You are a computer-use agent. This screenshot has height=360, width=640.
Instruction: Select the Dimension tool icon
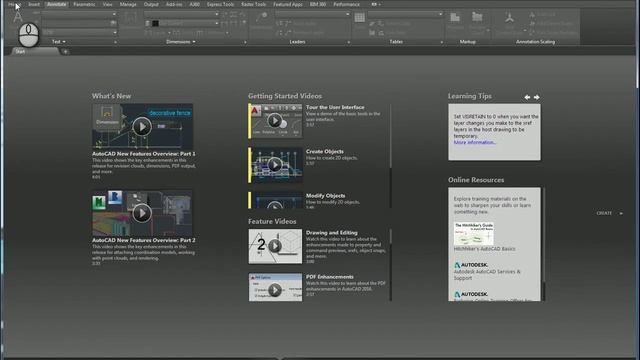[x=131, y=18]
